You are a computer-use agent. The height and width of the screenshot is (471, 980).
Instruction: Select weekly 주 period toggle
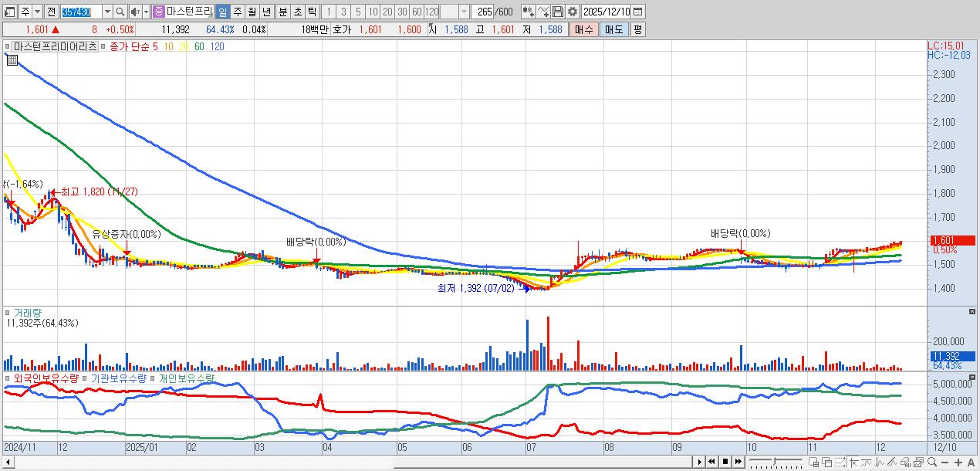(x=236, y=12)
